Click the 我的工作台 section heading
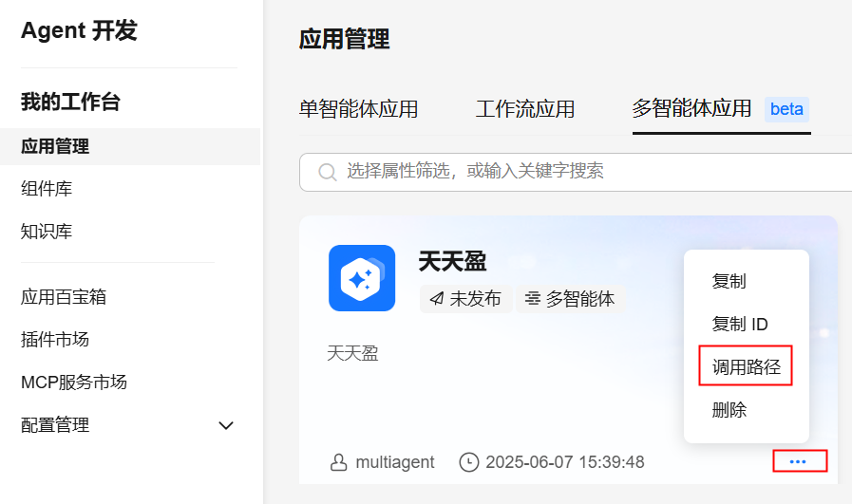 (x=70, y=103)
